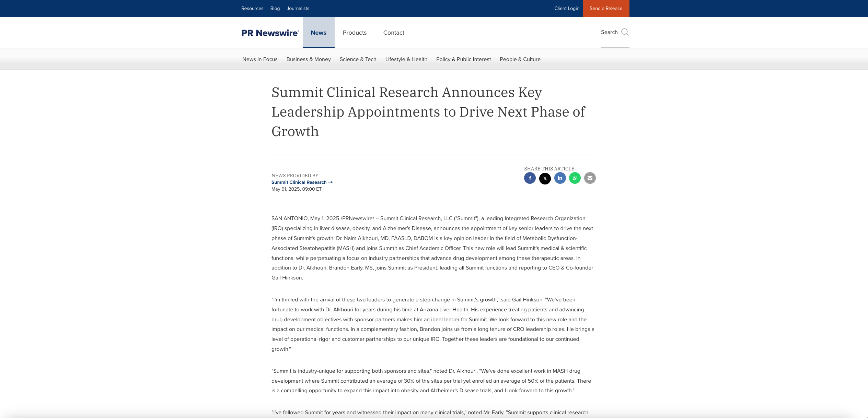Click 'SHARE THIS ARTICLE' label
This screenshot has width=868, height=418.
click(549, 169)
